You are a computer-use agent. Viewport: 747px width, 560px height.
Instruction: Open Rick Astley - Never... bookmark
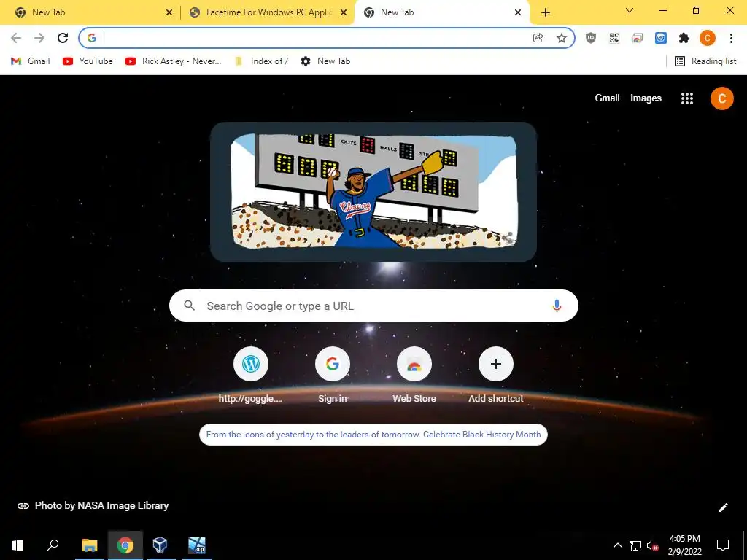[x=174, y=61]
